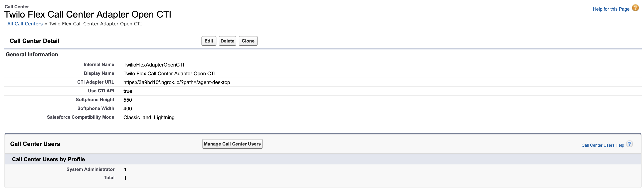Open Manage Call Center Users
The height and width of the screenshot is (194, 644).
click(x=232, y=144)
